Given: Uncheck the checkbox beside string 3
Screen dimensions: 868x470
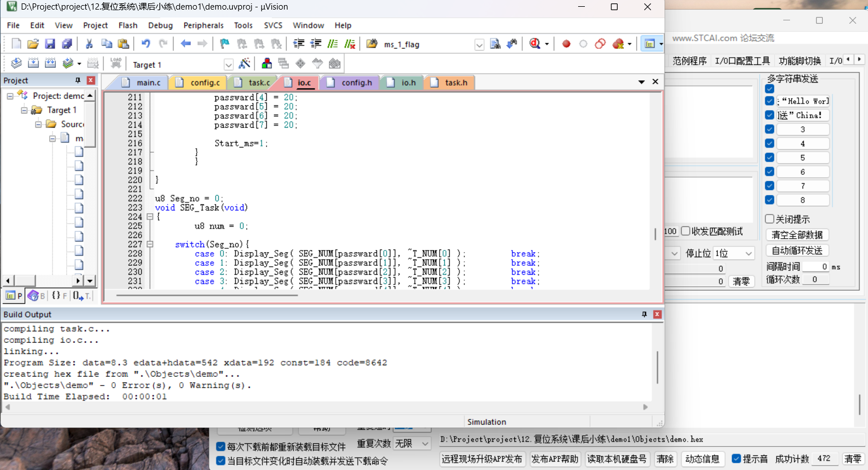Looking at the screenshot, I should point(770,130).
